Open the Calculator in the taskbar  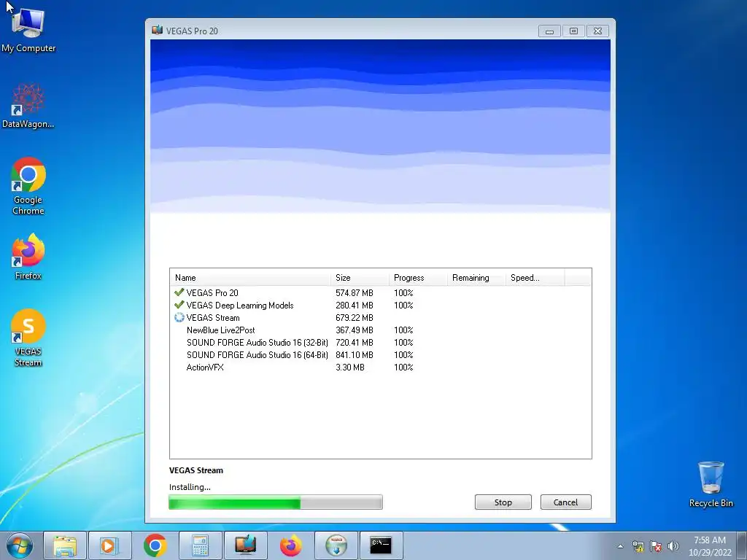pyautogui.click(x=200, y=545)
